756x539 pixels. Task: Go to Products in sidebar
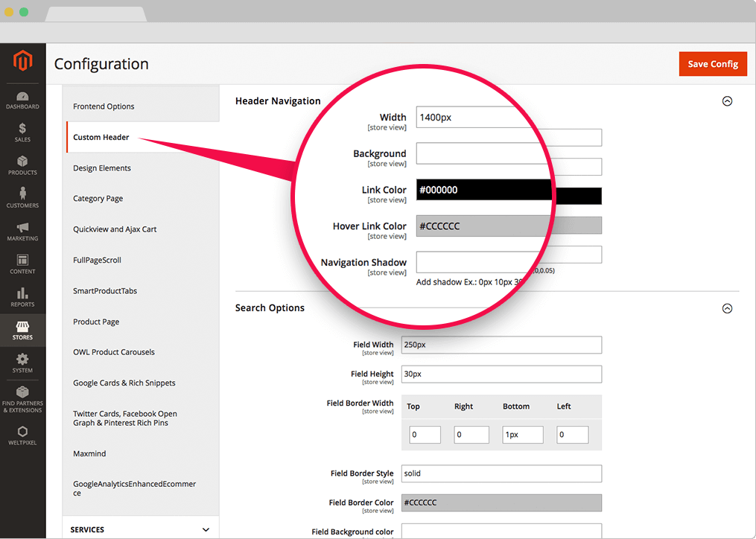point(22,165)
